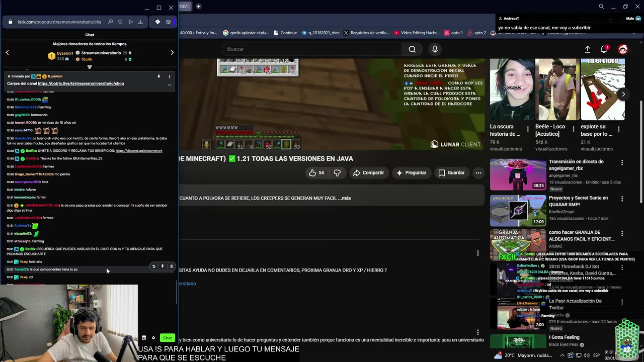Viewport: 644px width, 362px height.
Task: Open the apto 1 bookmark
Action: [x=453, y=33]
